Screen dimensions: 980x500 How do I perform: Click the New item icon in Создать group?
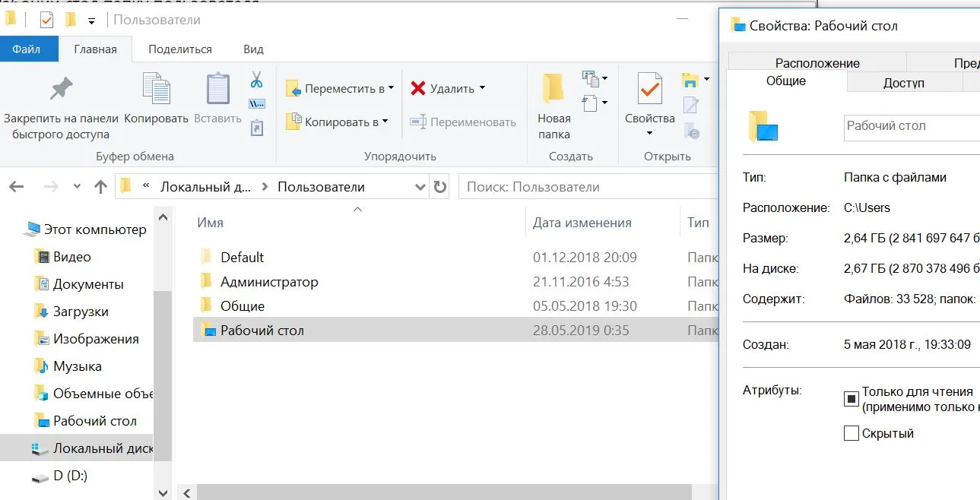(591, 78)
